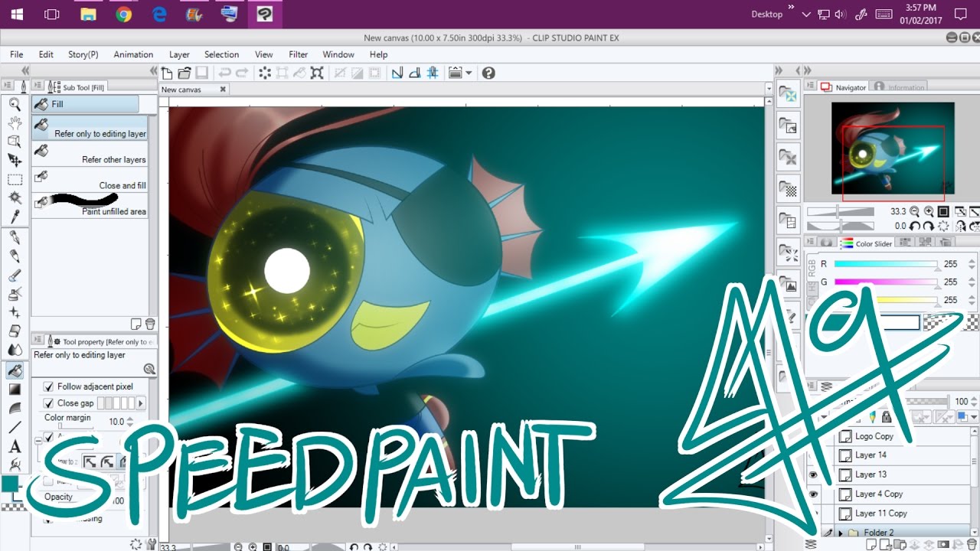Delete layer with the trash icon
This screenshot has height=551, width=980.
pos(973,544)
